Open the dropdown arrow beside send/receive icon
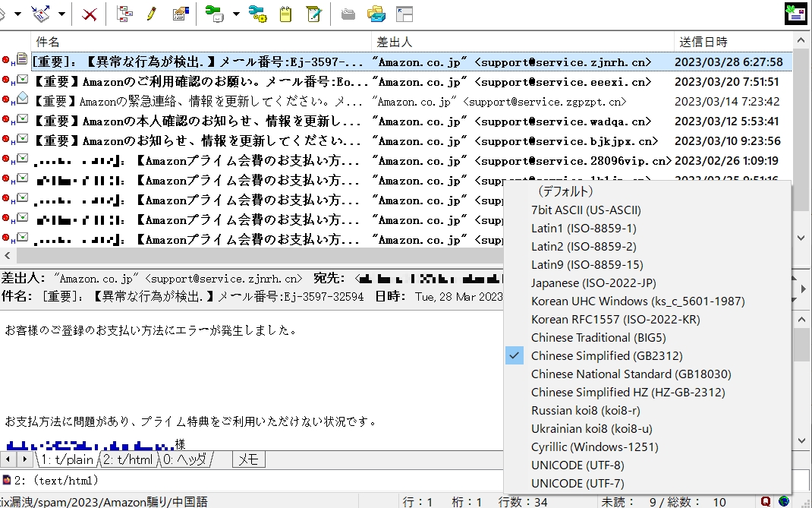This screenshot has width=812, height=508. (61, 14)
